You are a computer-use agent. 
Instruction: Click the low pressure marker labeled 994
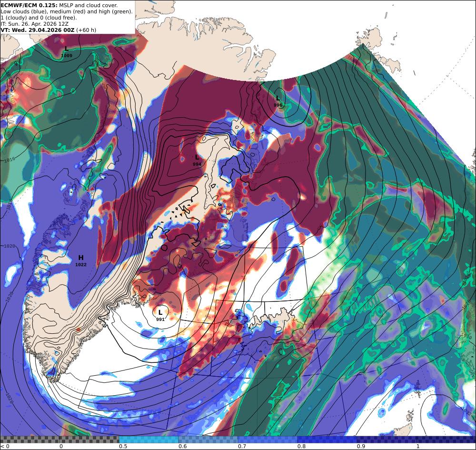click(x=197, y=160)
